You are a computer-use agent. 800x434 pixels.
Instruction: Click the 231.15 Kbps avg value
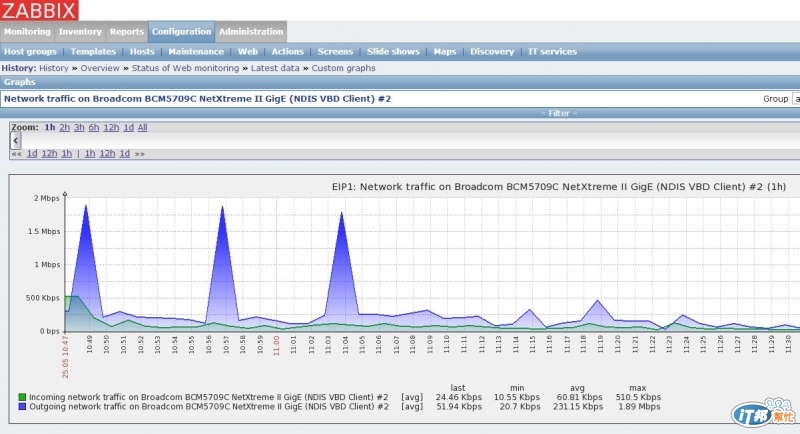click(578, 406)
